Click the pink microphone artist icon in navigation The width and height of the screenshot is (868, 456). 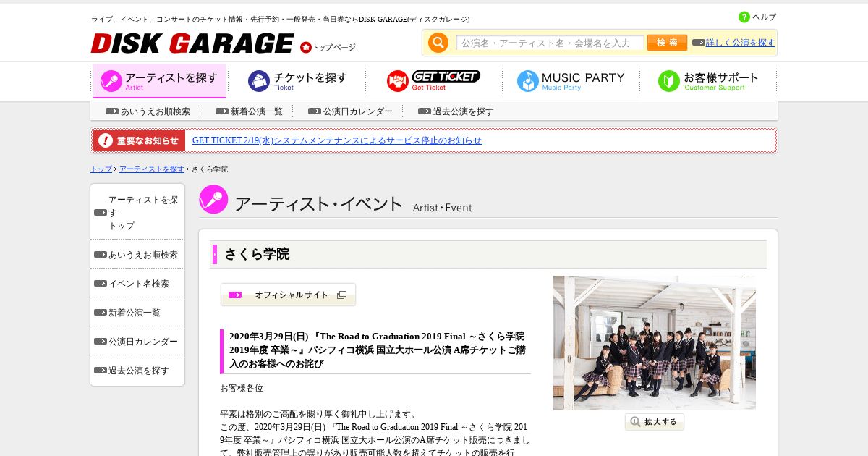pyautogui.click(x=111, y=80)
